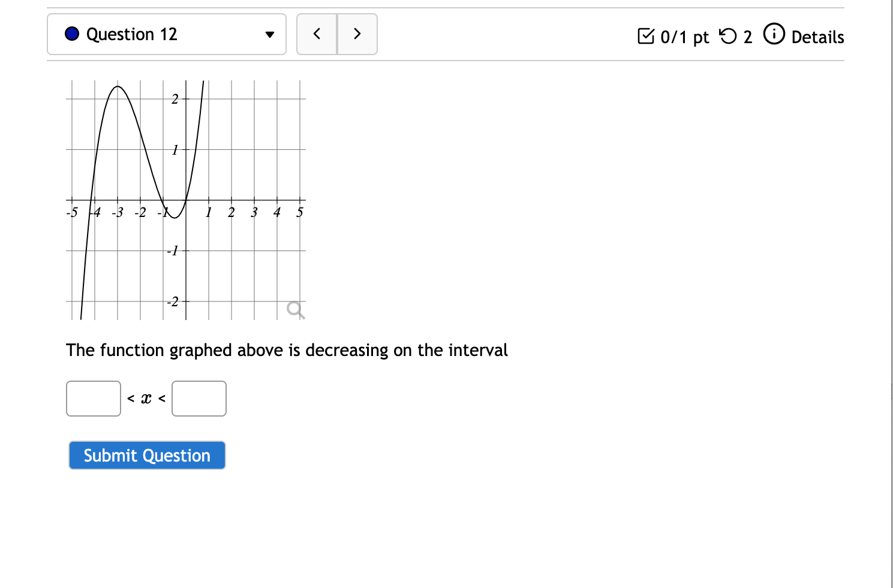The image size is (893, 588).
Task: Click the blue dot icon beside Question 12
Action: (x=72, y=34)
